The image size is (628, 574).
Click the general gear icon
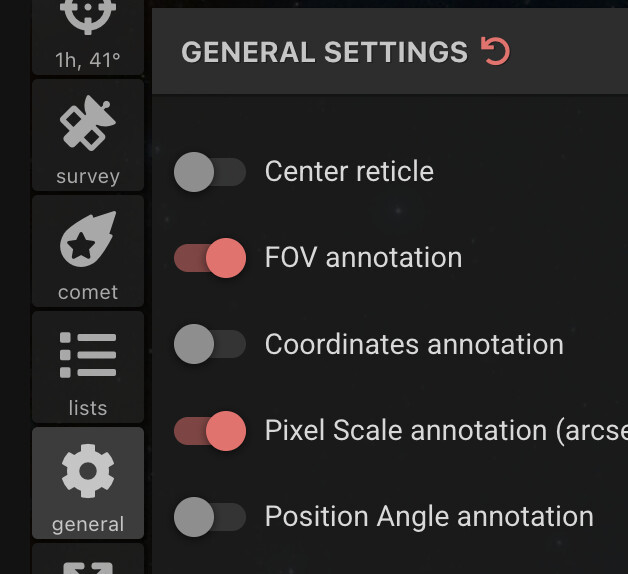click(x=88, y=471)
